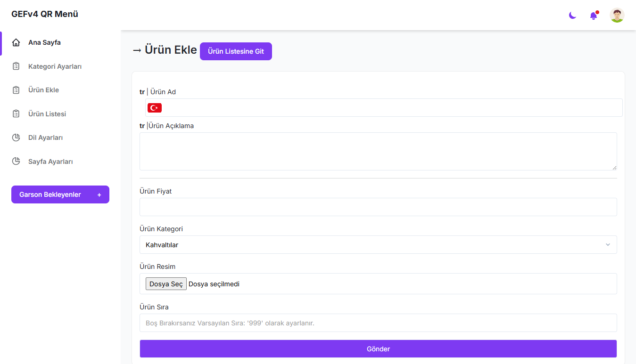Go to Ürün Listesi in the sidebar
The height and width of the screenshot is (364, 636).
click(x=47, y=114)
